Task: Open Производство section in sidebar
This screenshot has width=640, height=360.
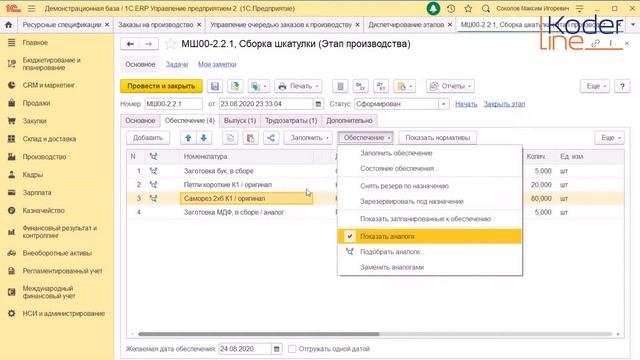Action: click(x=44, y=157)
